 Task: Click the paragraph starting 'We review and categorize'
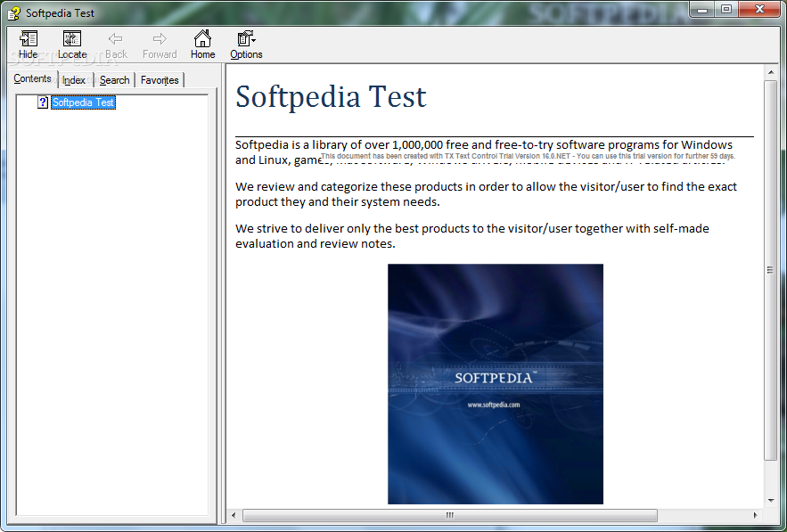click(x=486, y=193)
